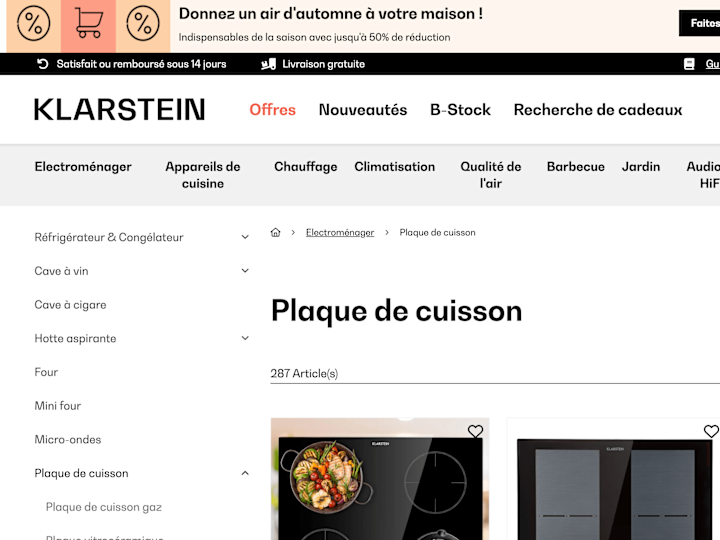Open Plaque de cuisson gaz sublink

click(x=104, y=507)
